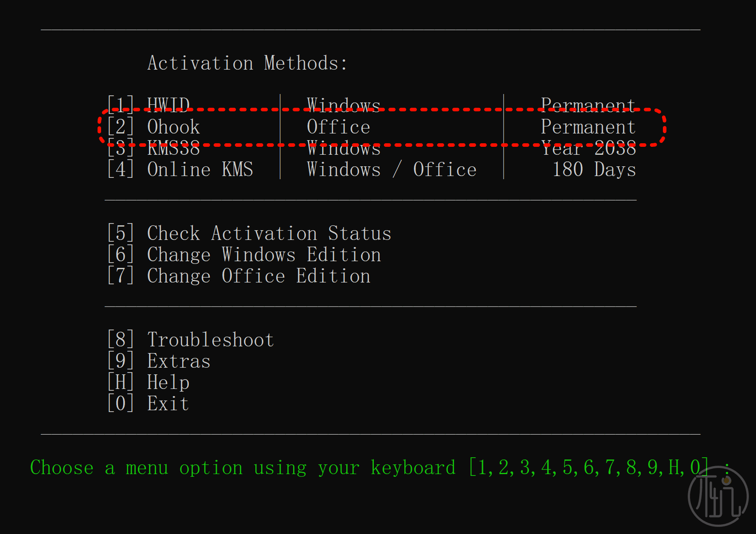Choose the Exit option
Viewport: 756px width, 534px height.
(168, 404)
